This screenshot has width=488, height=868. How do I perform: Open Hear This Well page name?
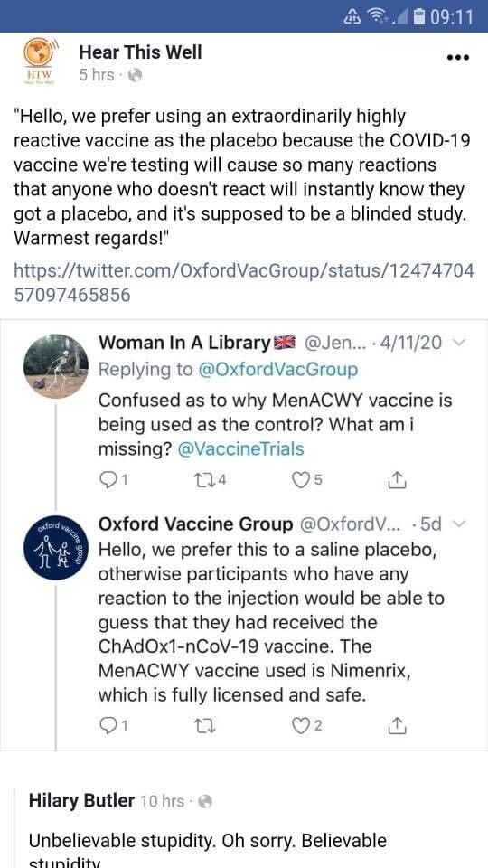coord(141,52)
